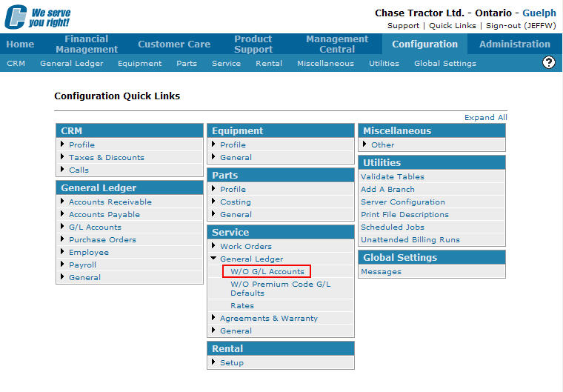563x392 pixels.
Task: Expand Miscellaneous Other arrow
Action: 364,144
